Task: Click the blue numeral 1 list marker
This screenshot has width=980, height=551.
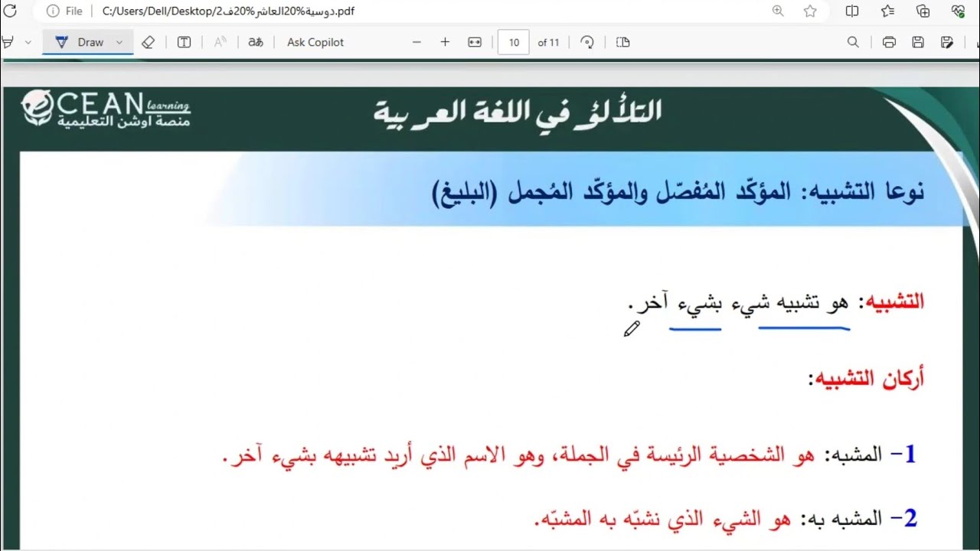Action: click(910, 455)
